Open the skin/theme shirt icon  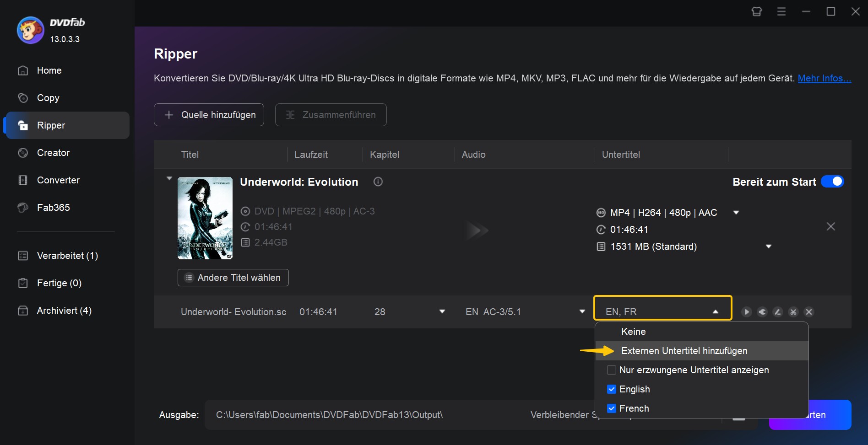pyautogui.click(x=757, y=11)
